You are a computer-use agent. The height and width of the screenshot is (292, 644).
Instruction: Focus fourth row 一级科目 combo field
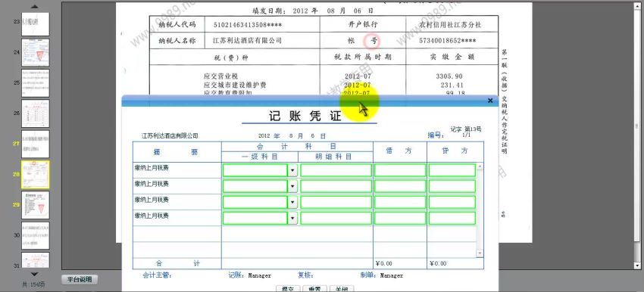point(255,218)
